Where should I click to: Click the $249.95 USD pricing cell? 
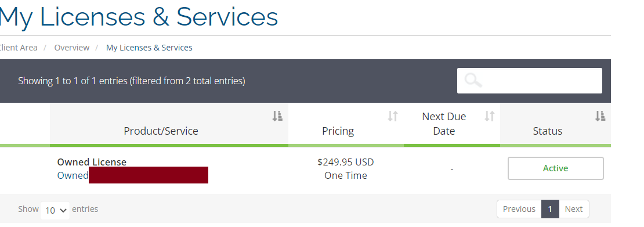click(x=346, y=162)
